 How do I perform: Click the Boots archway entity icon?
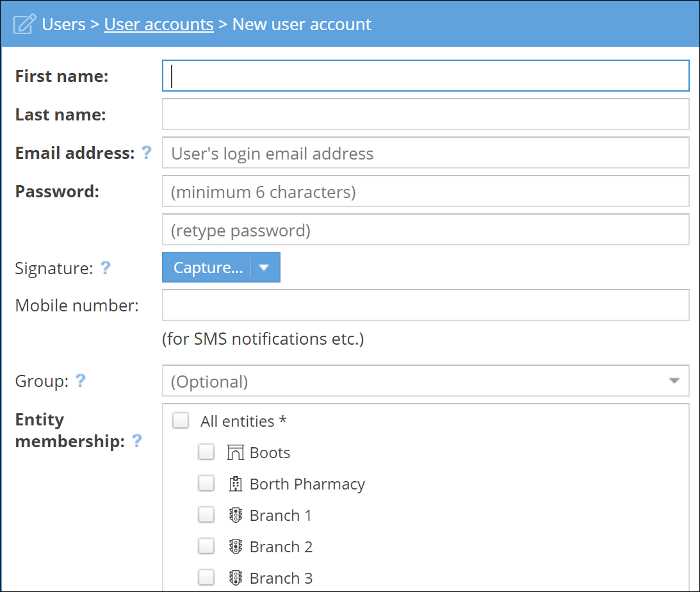236,453
